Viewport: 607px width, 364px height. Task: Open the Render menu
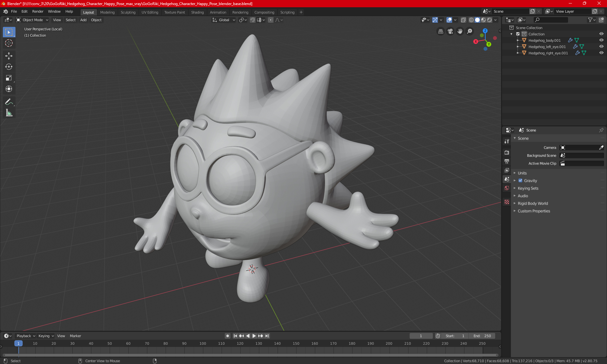[x=38, y=11]
